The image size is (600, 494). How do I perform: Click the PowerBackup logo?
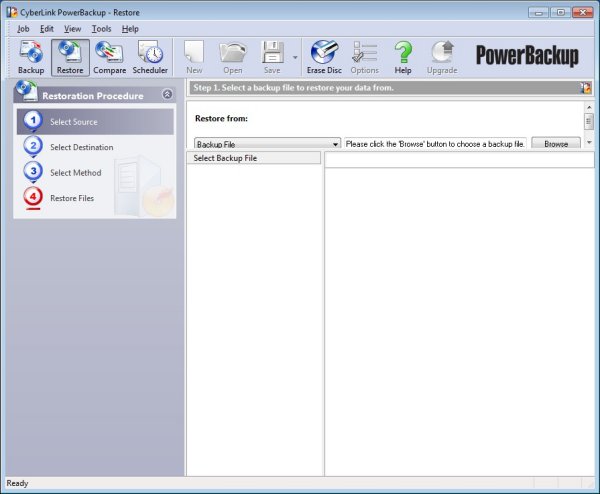(x=527, y=56)
